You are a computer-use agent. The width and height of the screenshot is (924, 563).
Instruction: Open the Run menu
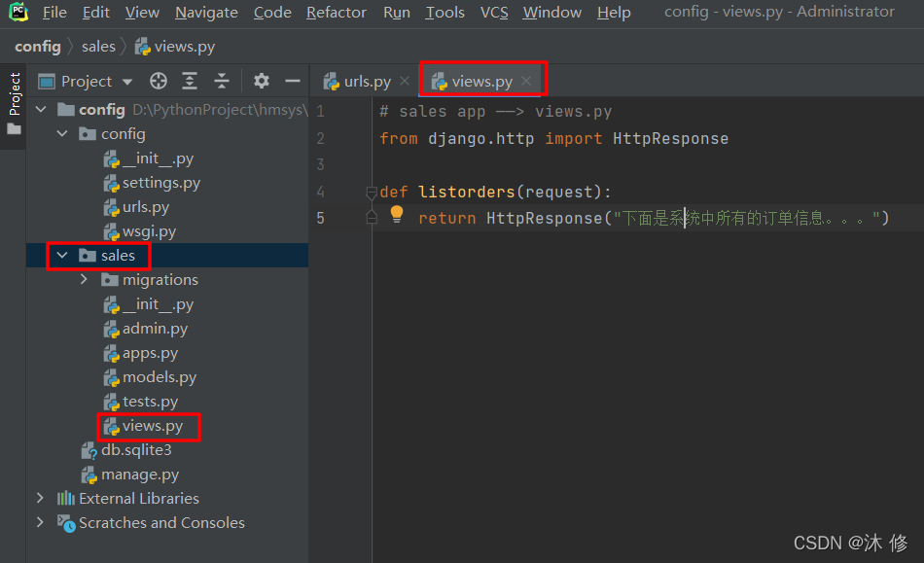pyautogui.click(x=397, y=13)
